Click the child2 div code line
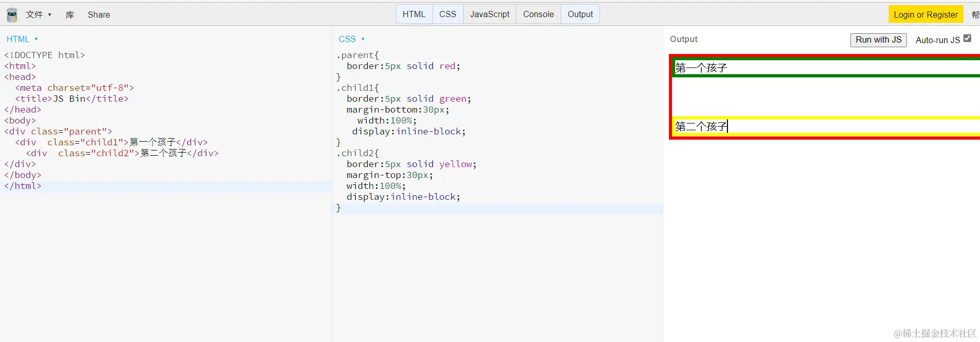The width and height of the screenshot is (980, 342). 122,153
